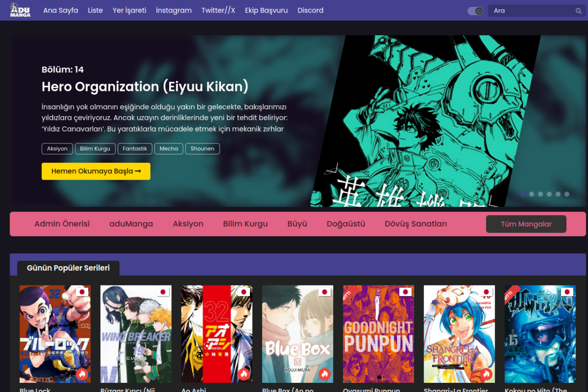Click the Tüm Mangalar button
This screenshot has height=392, width=588.
tap(526, 224)
